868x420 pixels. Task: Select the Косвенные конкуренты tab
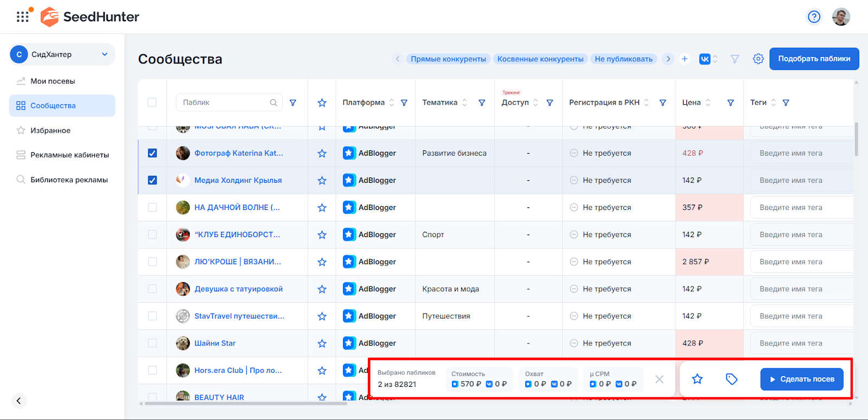point(540,59)
